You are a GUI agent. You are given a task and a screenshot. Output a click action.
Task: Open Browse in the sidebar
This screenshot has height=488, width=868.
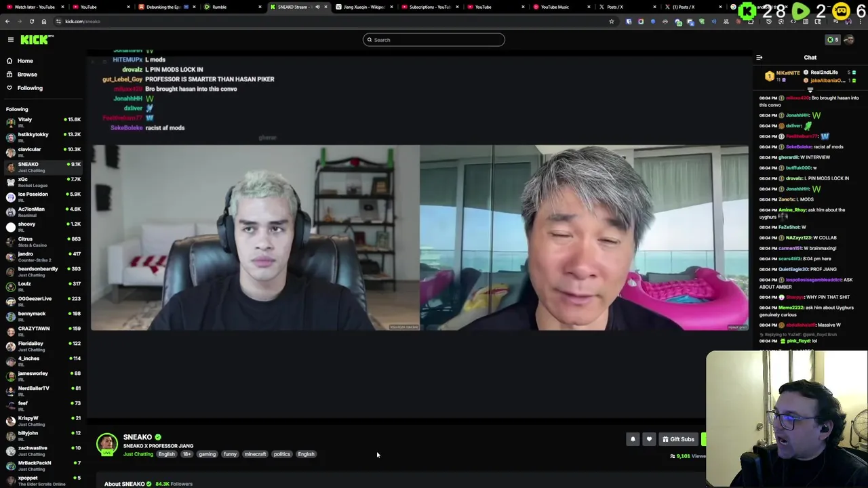pyautogui.click(x=27, y=75)
